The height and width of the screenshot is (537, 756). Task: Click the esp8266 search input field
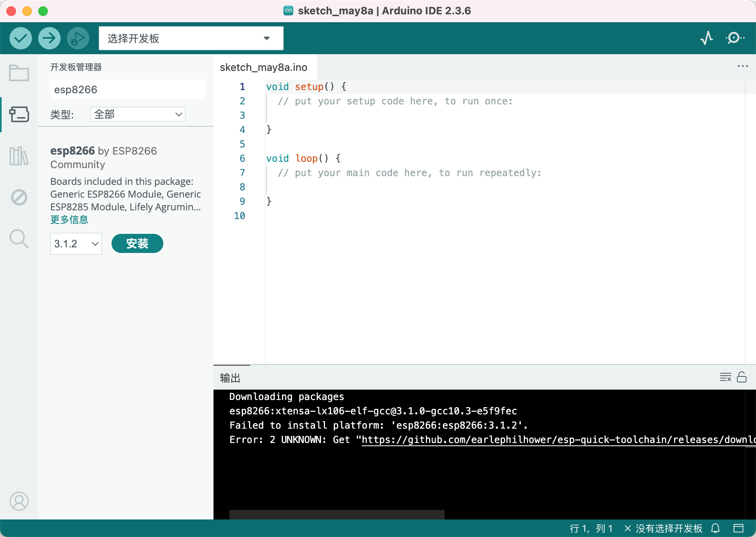point(128,89)
